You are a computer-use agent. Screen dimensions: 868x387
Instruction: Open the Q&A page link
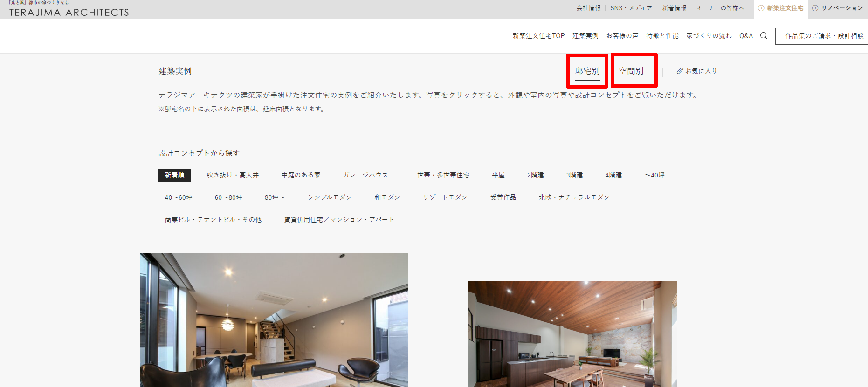pos(746,36)
